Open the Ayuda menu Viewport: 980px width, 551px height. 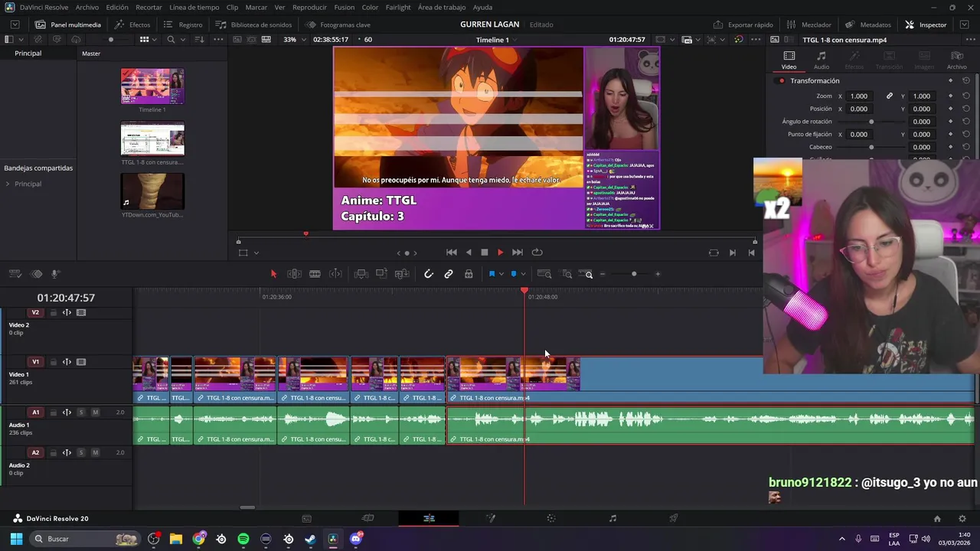click(482, 7)
